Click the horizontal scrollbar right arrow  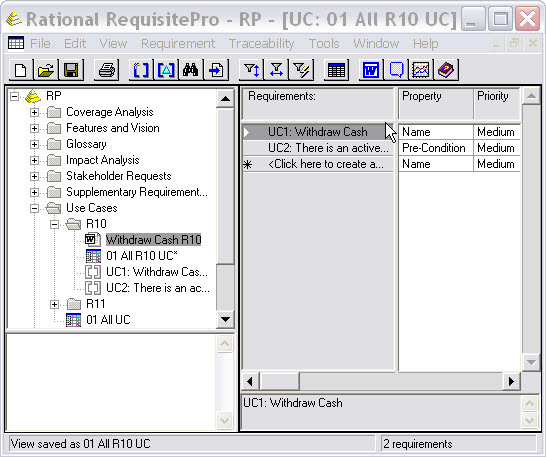(511, 381)
